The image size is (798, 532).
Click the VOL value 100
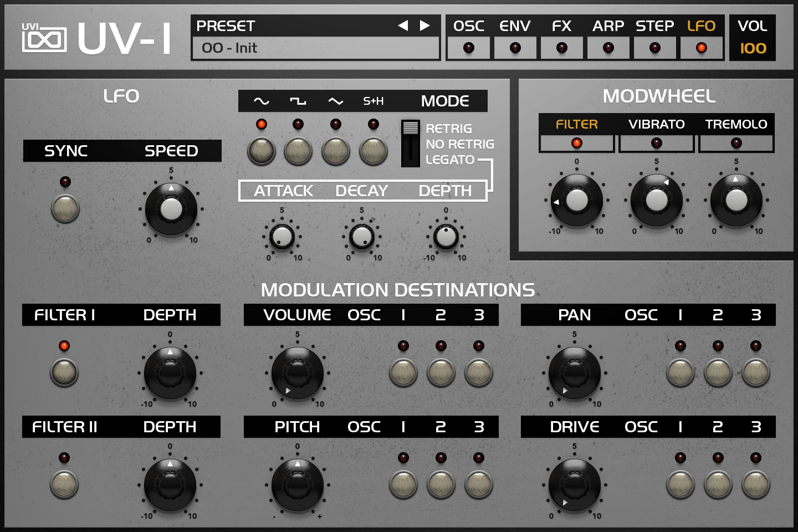[x=753, y=49]
